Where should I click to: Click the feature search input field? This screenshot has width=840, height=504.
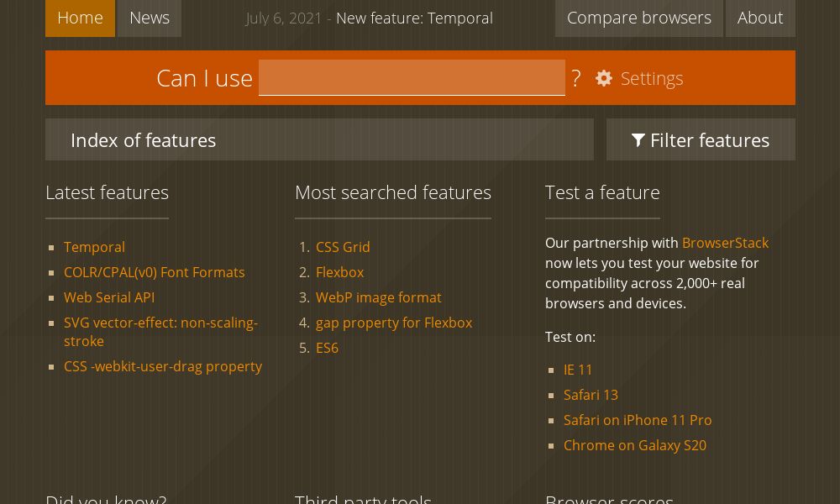[x=412, y=77]
